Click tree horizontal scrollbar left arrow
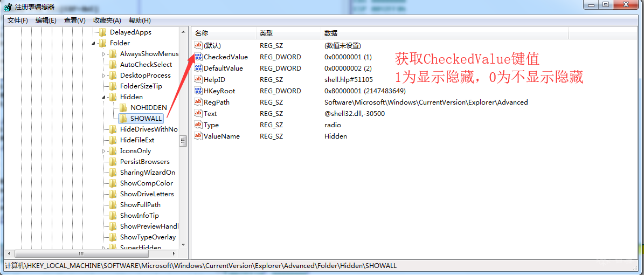Image resolution: width=644 pixels, height=275 pixels. point(8,253)
